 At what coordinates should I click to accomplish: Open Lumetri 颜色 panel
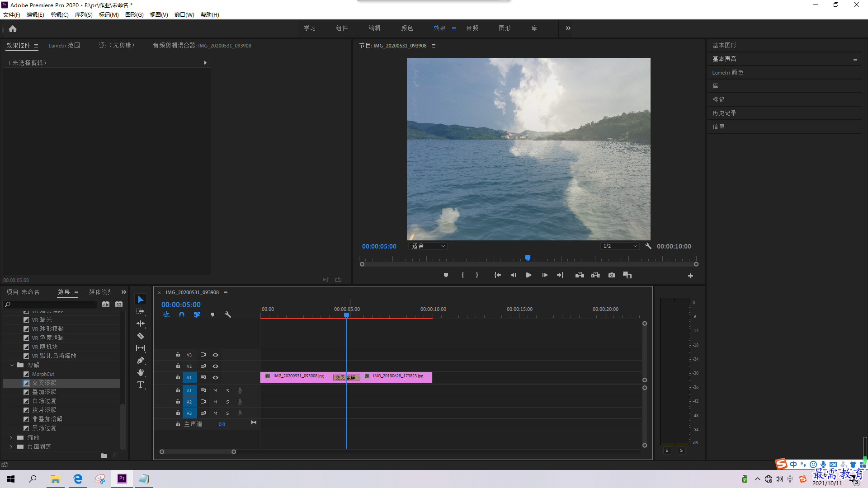(x=728, y=73)
